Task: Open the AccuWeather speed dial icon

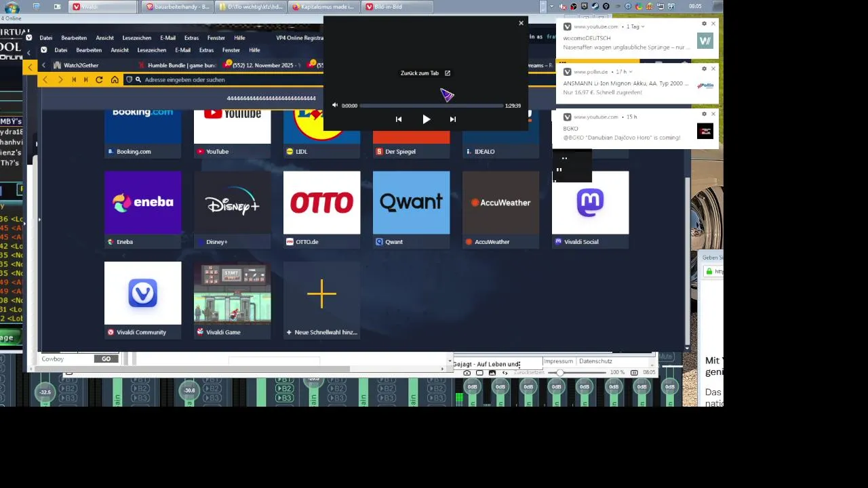Action: 500,202
